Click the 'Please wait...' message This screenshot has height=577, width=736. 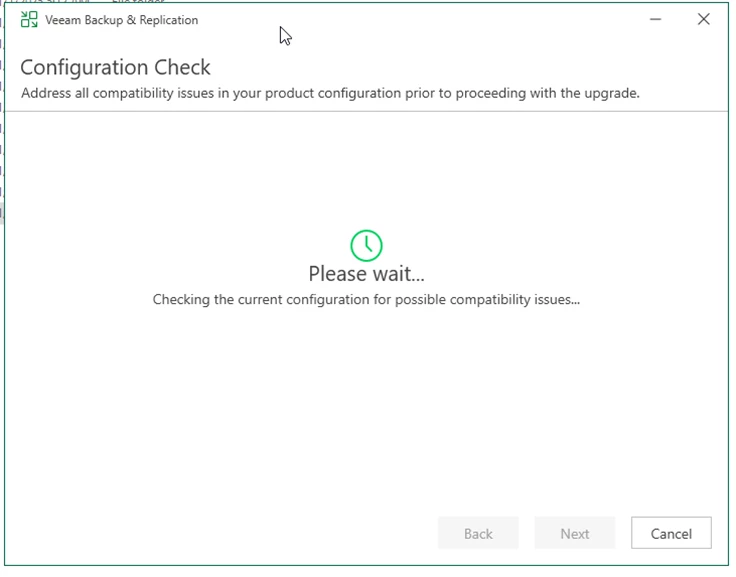click(x=366, y=274)
